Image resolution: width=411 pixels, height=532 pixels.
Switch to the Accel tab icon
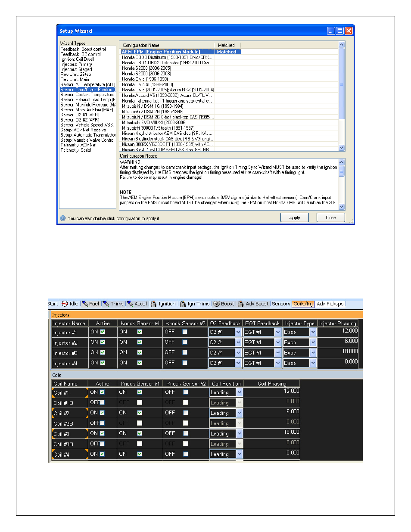(130, 304)
